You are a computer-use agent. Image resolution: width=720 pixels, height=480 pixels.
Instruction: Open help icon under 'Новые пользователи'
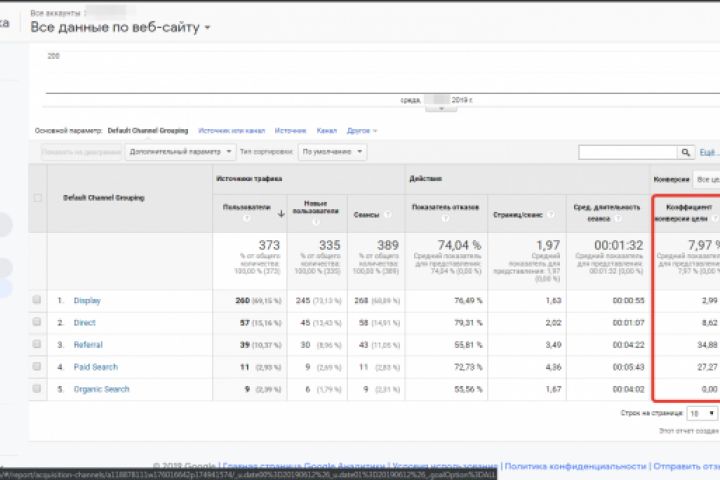pos(315,222)
